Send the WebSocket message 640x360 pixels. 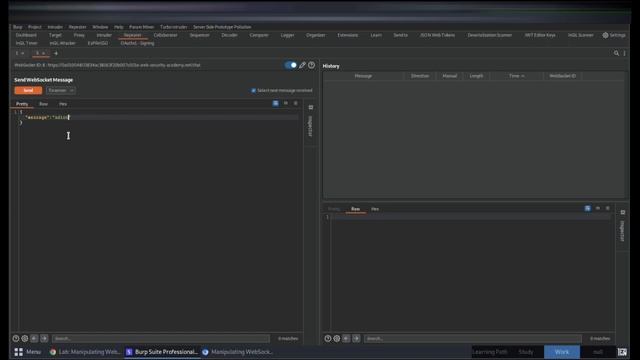click(x=28, y=91)
